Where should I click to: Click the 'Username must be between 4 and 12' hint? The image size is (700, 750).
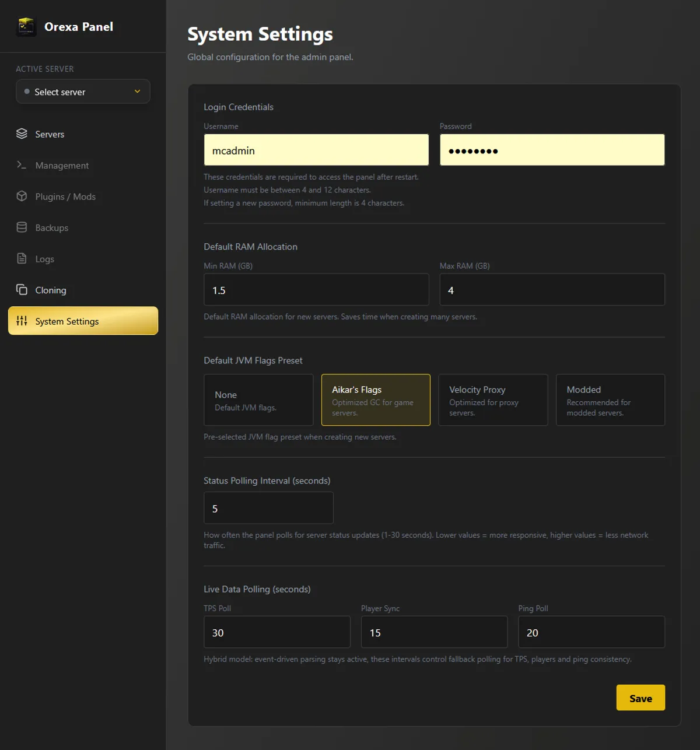pyautogui.click(x=287, y=190)
